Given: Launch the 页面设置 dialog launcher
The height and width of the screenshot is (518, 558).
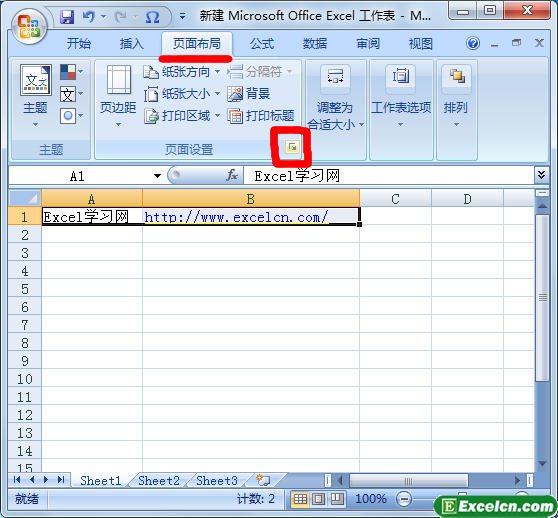Looking at the screenshot, I should [x=292, y=147].
